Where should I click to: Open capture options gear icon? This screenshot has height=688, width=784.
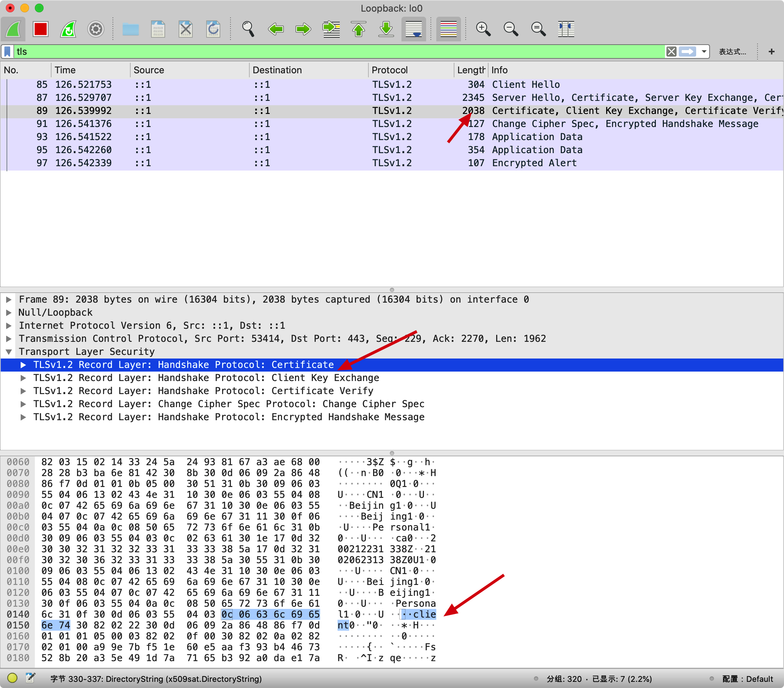(95, 29)
